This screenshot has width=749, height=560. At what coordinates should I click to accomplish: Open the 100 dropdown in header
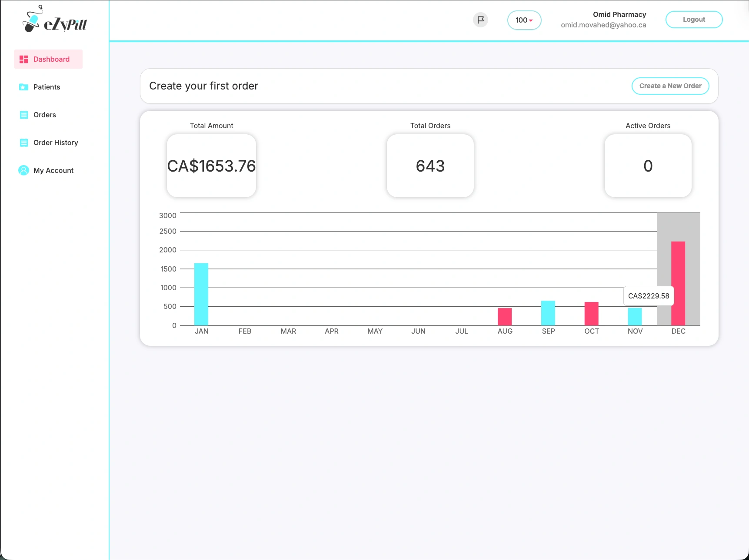[524, 20]
